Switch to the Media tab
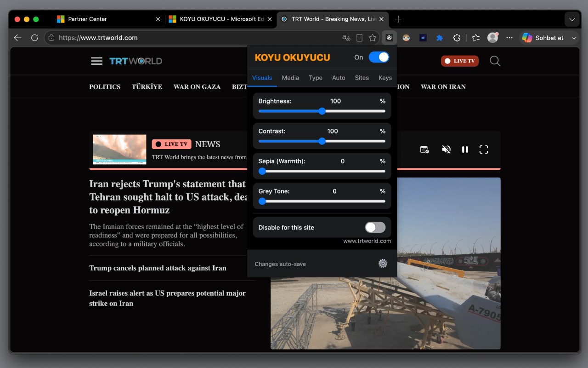Screen dimensions: 588x368 [x=290, y=78]
